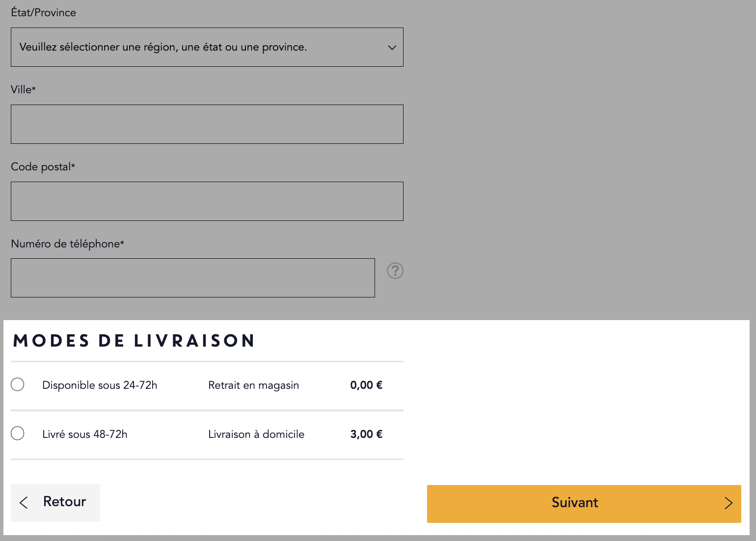Click the left chevron beside Retour
This screenshot has width=756, height=541.
tap(24, 502)
